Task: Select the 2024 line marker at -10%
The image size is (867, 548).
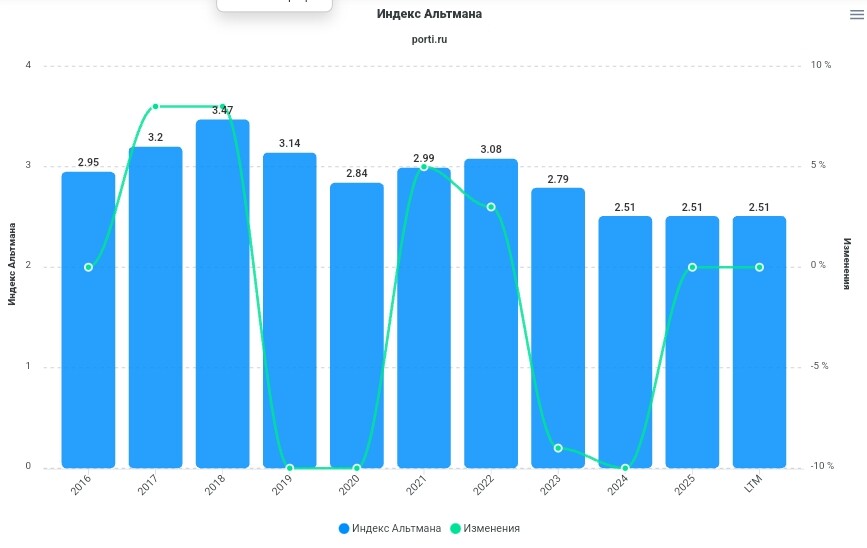Action: tap(625, 468)
